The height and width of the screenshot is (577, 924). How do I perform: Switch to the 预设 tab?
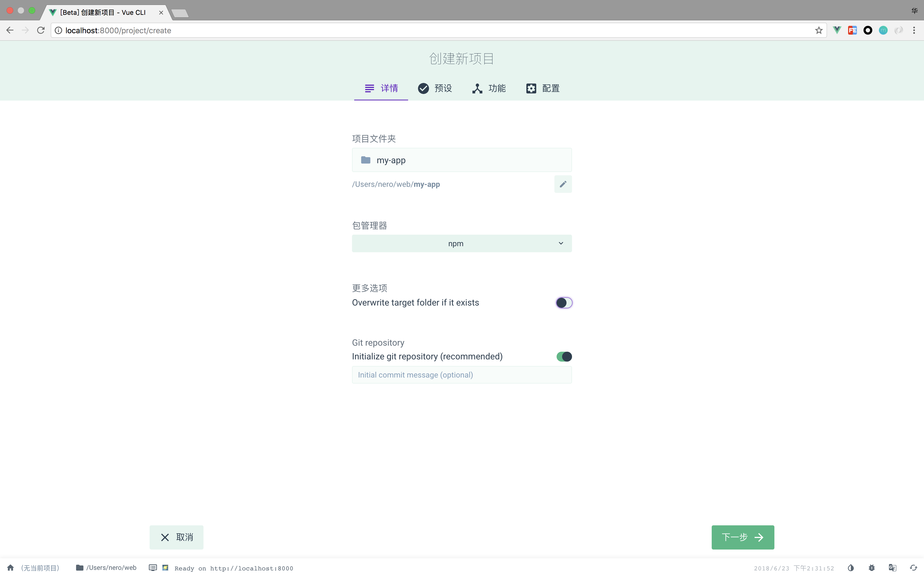[x=435, y=88]
